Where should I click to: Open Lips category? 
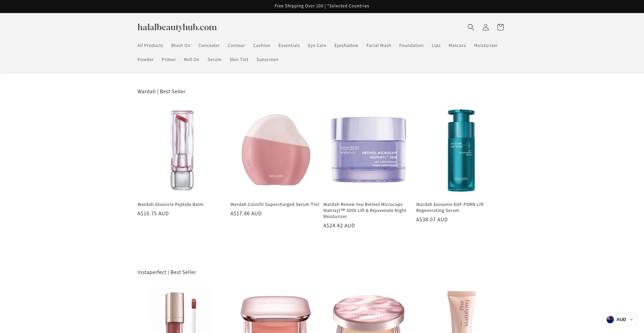(436, 46)
